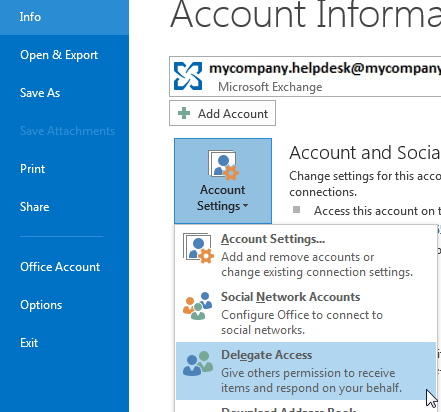Viewport: 441px width, 412px height.
Task: Open the mycompany.helpdesk account selector
Action: (x=305, y=77)
